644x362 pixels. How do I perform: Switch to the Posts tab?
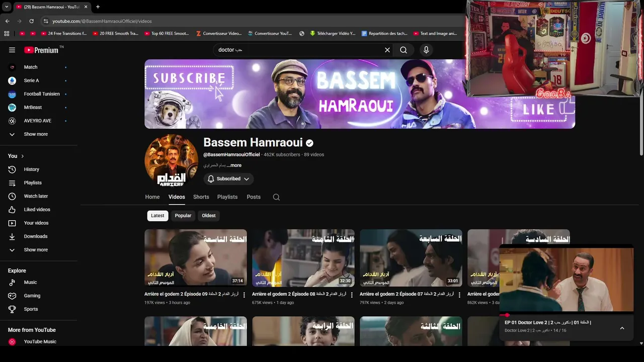[254, 197]
